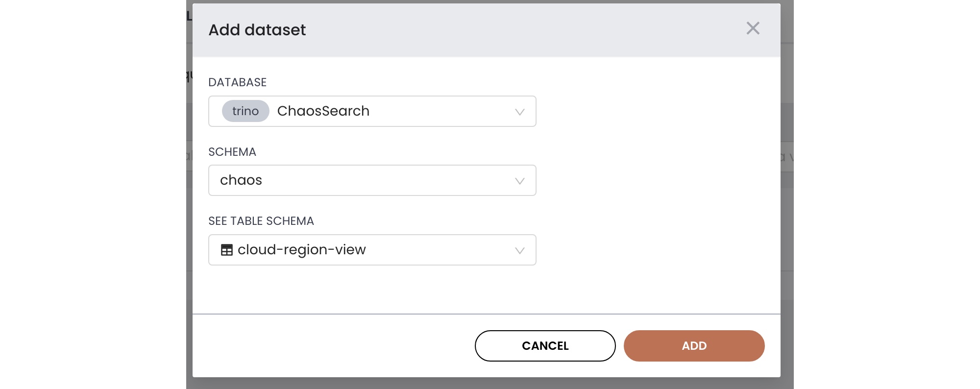Click the SCHEMA field label
The height and width of the screenshot is (389, 980).
(232, 152)
